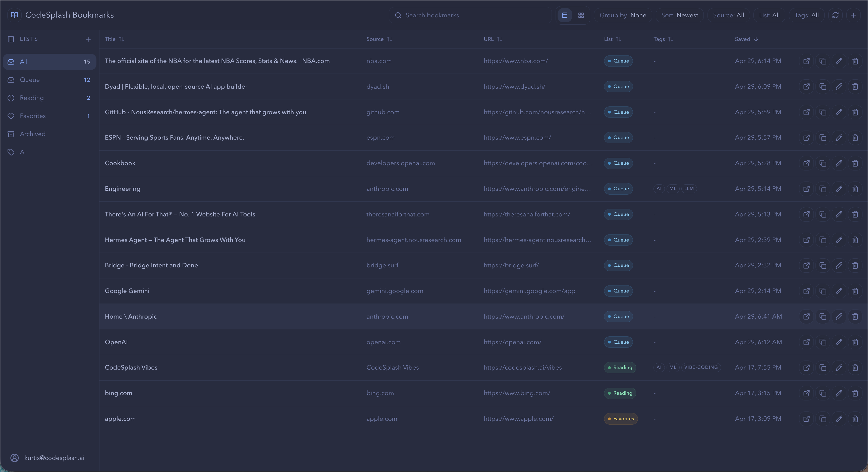The width and height of the screenshot is (868, 472).
Task: Click the LLM tag on Engineering row
Action: 689,189
